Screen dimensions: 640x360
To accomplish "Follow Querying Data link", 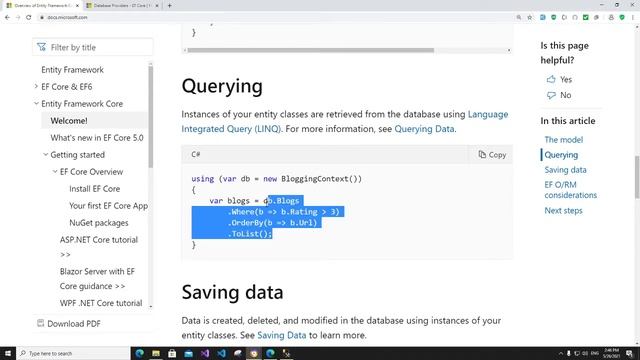I will (424, 129).
